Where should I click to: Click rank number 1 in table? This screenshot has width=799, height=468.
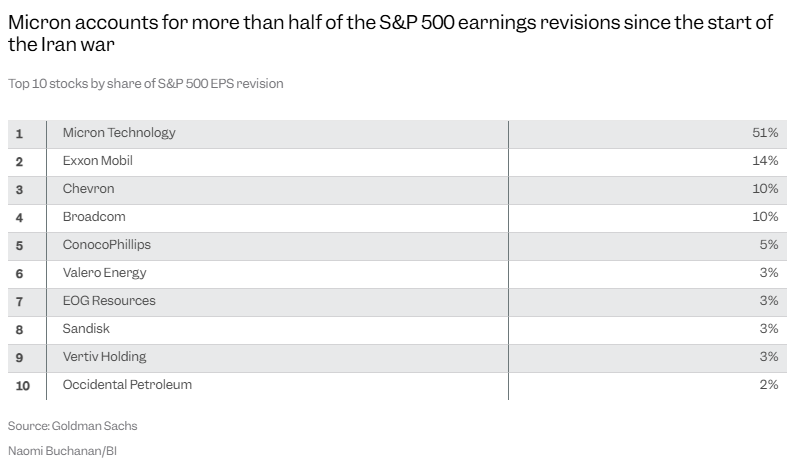point(19,133)
